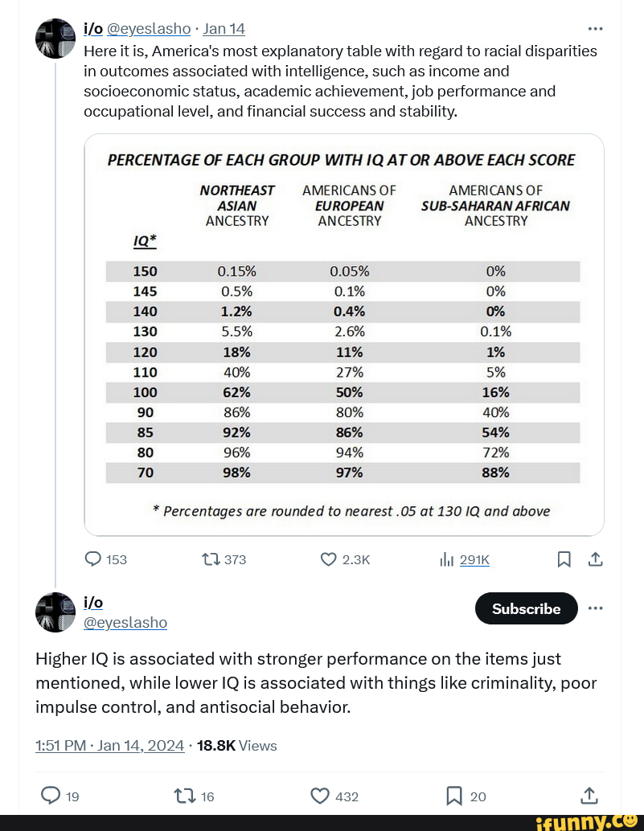Viewport: 644px width, 831px height.
Task: Click the reply icon with 19 replies
Action: point(50,796)
